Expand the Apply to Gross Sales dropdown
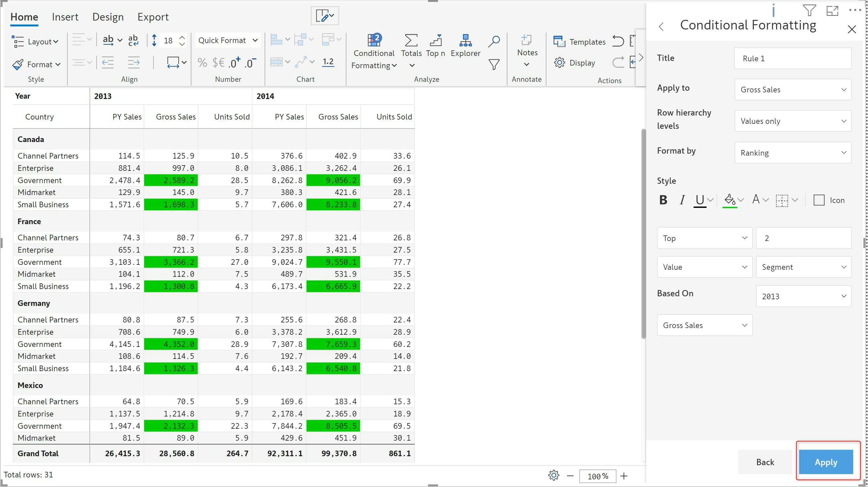 click(x=793, y=89)
